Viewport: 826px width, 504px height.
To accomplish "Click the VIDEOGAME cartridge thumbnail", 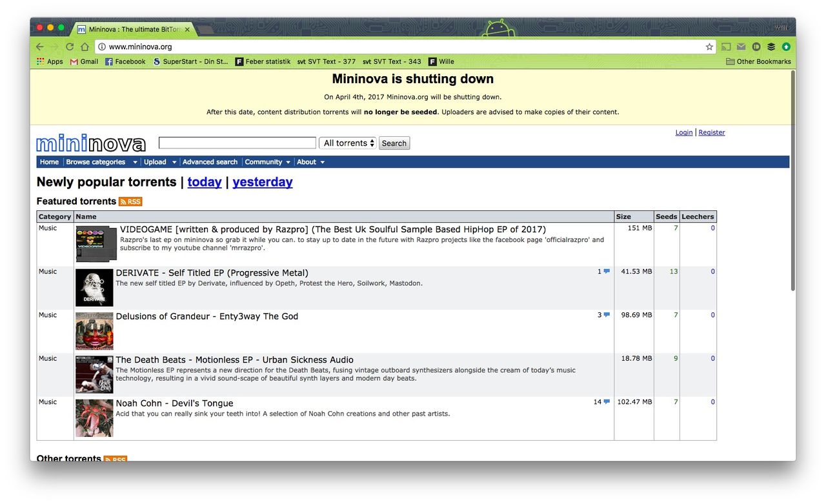I will [96, 243].
